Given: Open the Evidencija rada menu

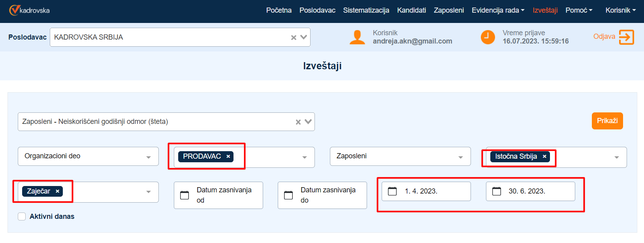Looking at the screenshot, I should click(497, 10).
